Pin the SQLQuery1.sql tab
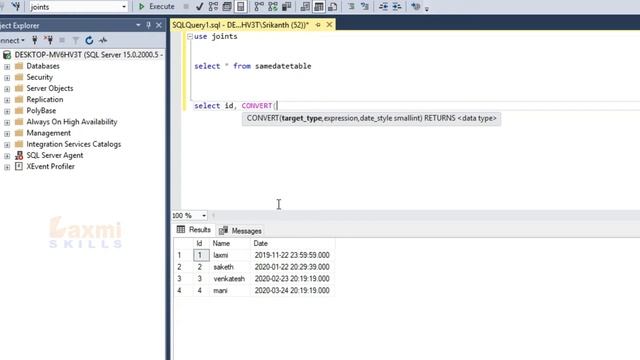Viewport: 640px width, 360px height. [318, 25]
